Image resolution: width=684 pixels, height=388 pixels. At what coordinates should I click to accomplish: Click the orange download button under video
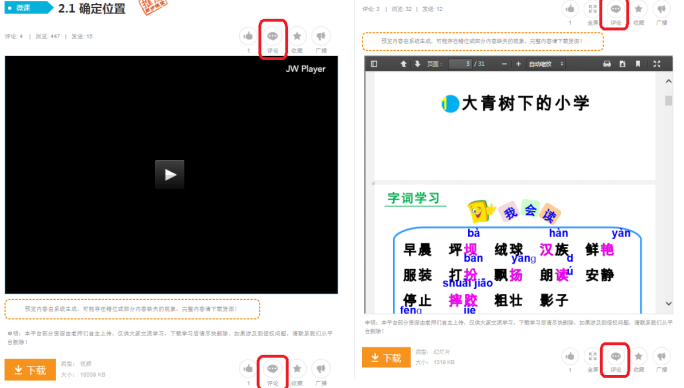pyautogui.click(x=30, y=370)
